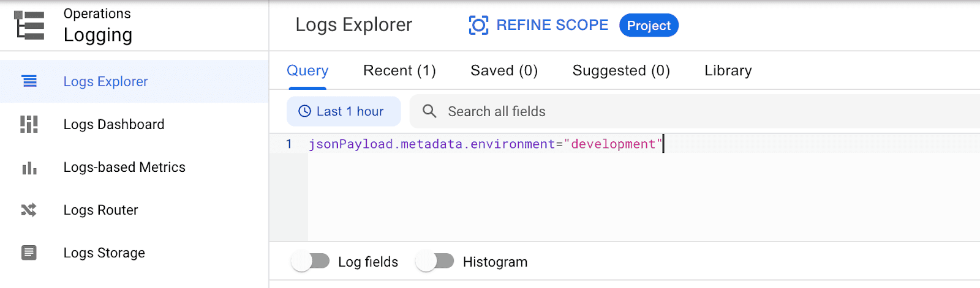Click the Logs Explorer list icon

(29, 81)
